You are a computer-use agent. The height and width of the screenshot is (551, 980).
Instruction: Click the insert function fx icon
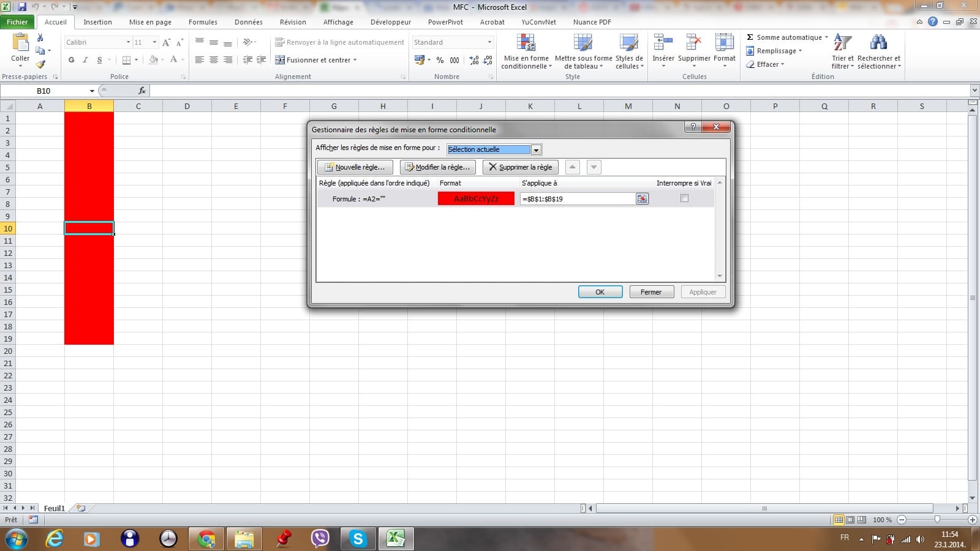(142, 91)
